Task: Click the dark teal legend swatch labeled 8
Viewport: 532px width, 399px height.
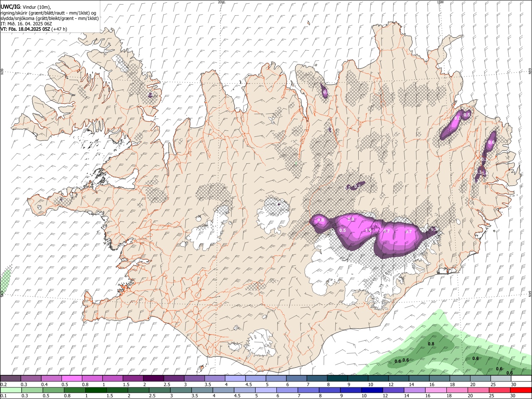Action: [337, 379]
